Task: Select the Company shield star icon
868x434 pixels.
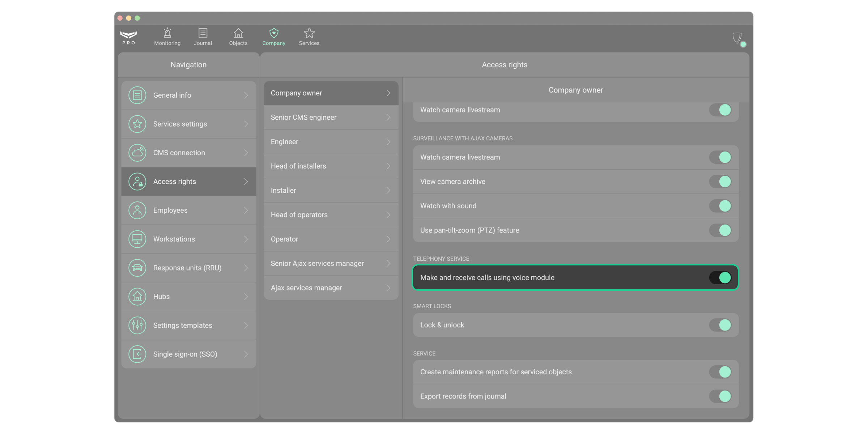Action: pyautogui.click(x=274, y=33)
